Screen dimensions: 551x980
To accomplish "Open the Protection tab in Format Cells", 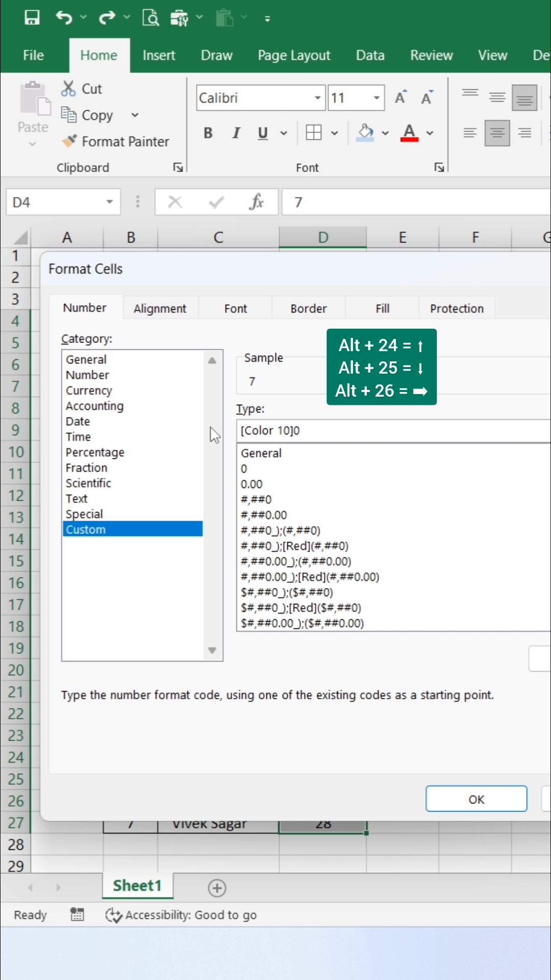I will click(x=457, y=308).
